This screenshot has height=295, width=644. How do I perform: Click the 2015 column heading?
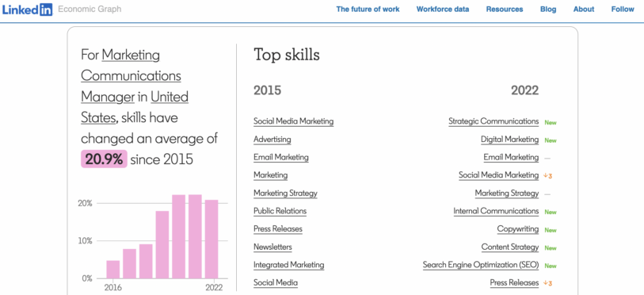268,90
